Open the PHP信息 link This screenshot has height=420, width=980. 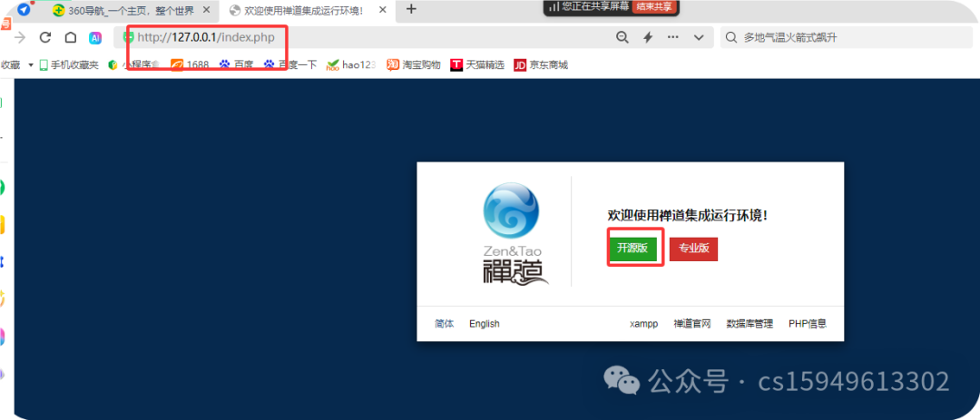tap(808, 324)
